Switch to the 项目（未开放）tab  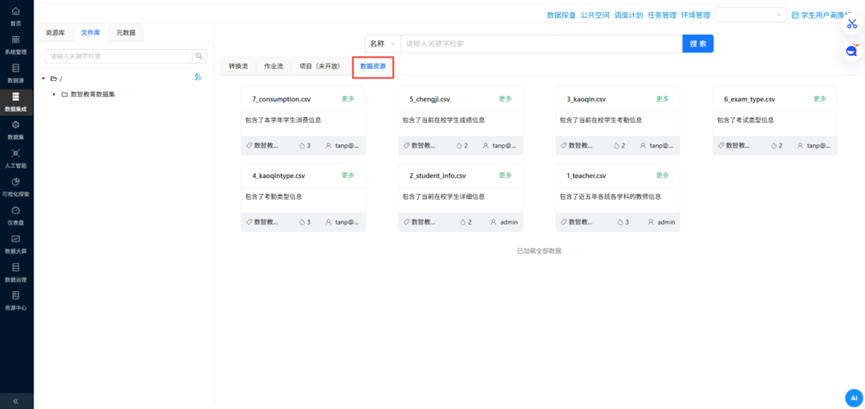(x=323, y=66)
